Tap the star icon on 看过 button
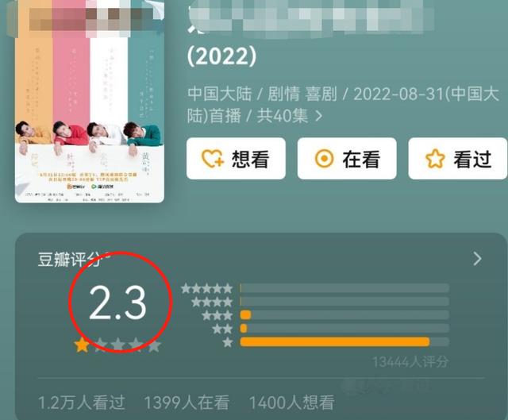Viewport: 508px width, 420px height. 435,159
